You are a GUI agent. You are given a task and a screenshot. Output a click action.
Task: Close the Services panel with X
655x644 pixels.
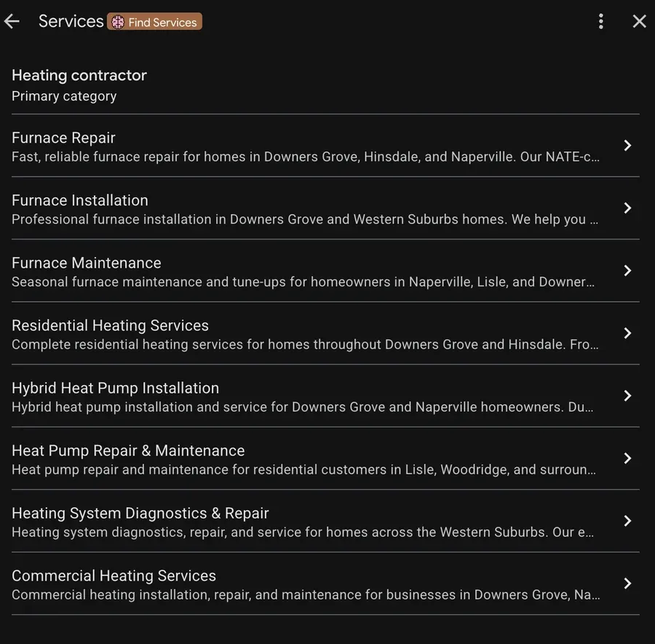pyautogui.click(x=639, y=21)
